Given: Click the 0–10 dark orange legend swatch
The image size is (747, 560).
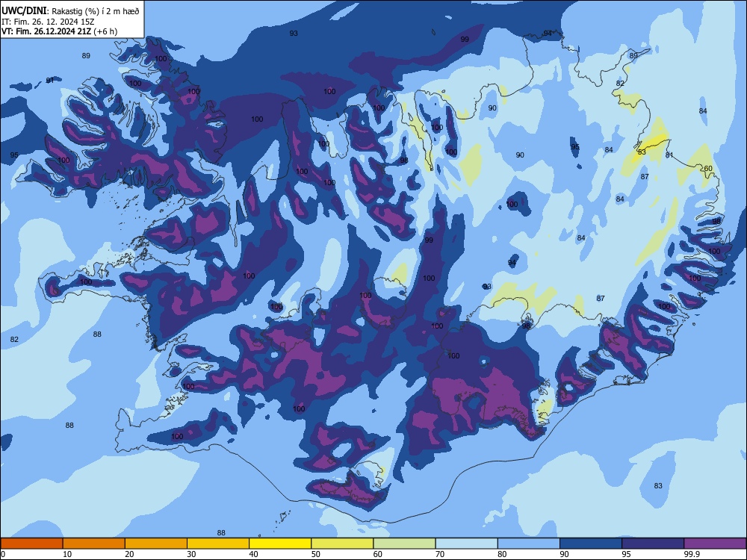Looking at the screenshot, I should (31, 544).
